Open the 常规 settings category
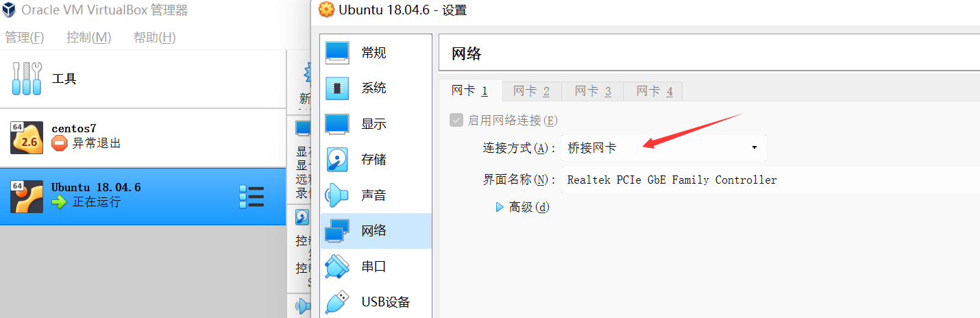Viewport: 980px width, 318px height. (376, 53)
